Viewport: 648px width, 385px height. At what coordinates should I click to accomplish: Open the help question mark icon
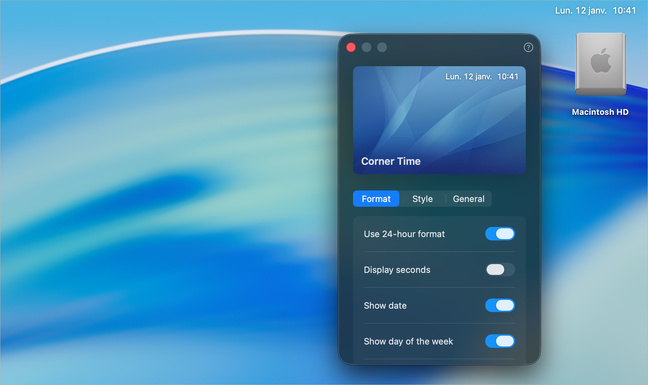click(528, 48)
